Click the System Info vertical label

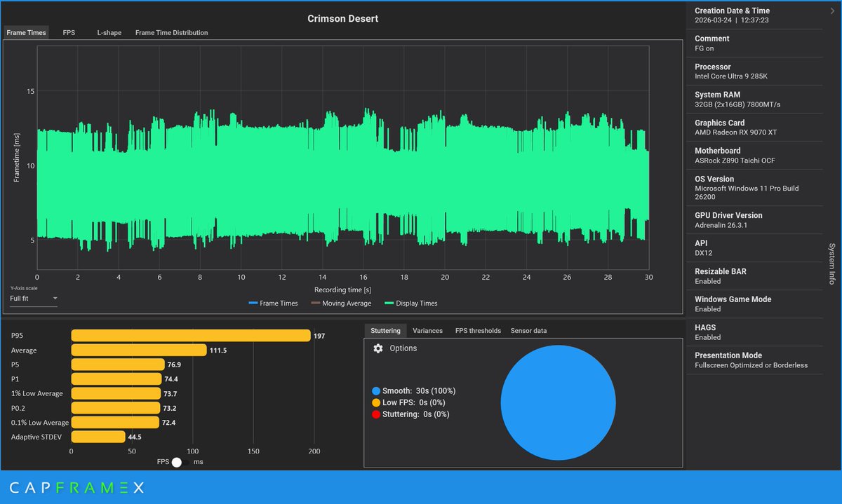point(832,264)
